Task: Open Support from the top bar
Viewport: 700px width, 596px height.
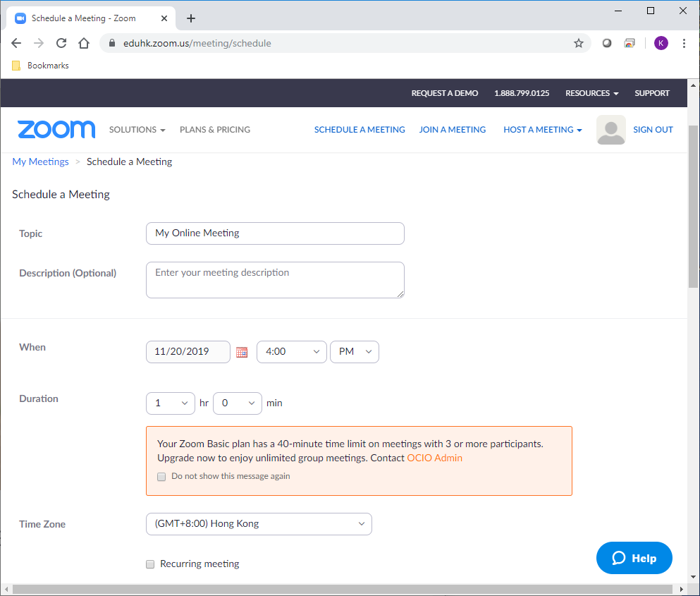Action: (x=652, y=93)
